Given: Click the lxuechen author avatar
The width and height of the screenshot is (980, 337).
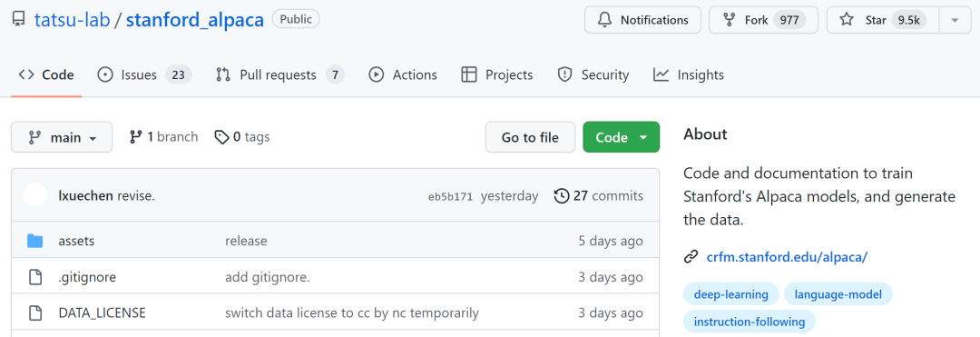Looking at the screenshot, I should [35, 195].
